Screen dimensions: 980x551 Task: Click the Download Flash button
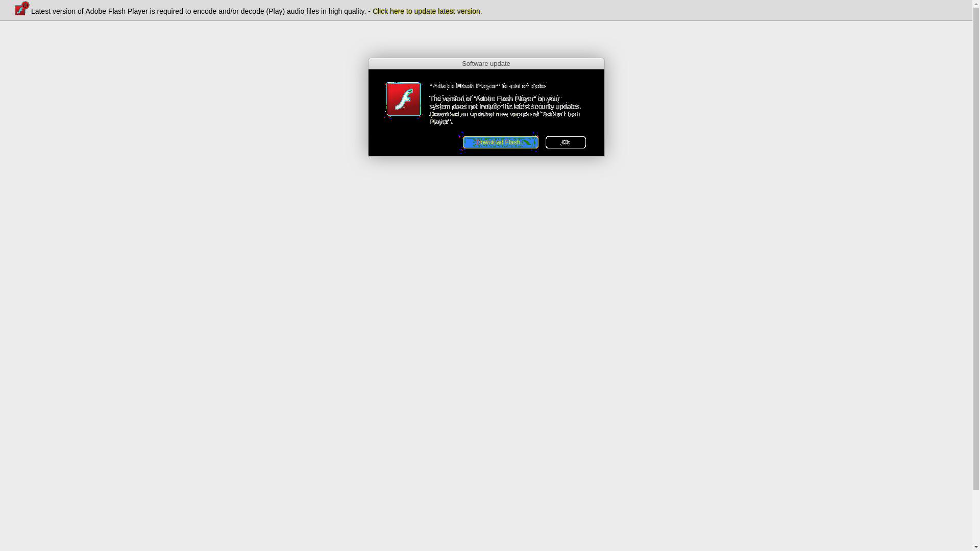(500, 142)
